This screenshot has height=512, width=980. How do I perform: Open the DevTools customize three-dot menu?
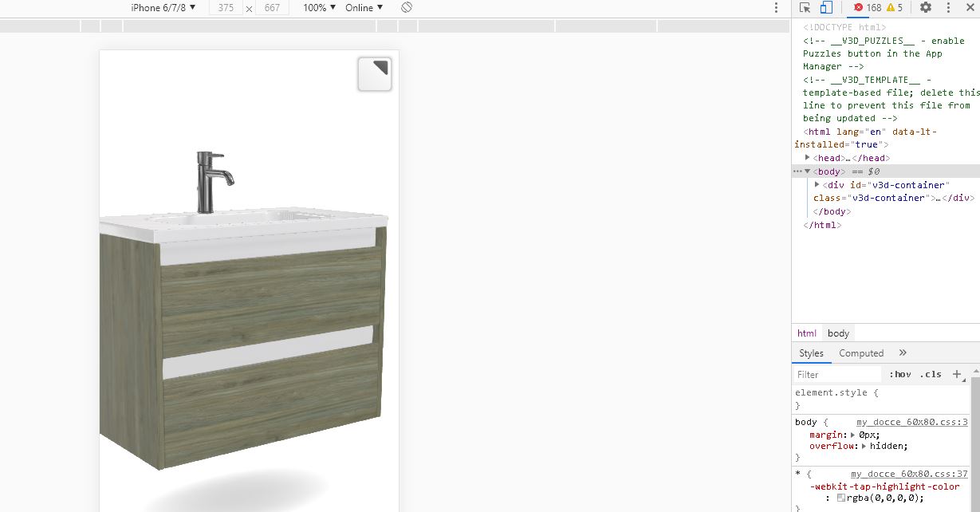tap(949, 7)
